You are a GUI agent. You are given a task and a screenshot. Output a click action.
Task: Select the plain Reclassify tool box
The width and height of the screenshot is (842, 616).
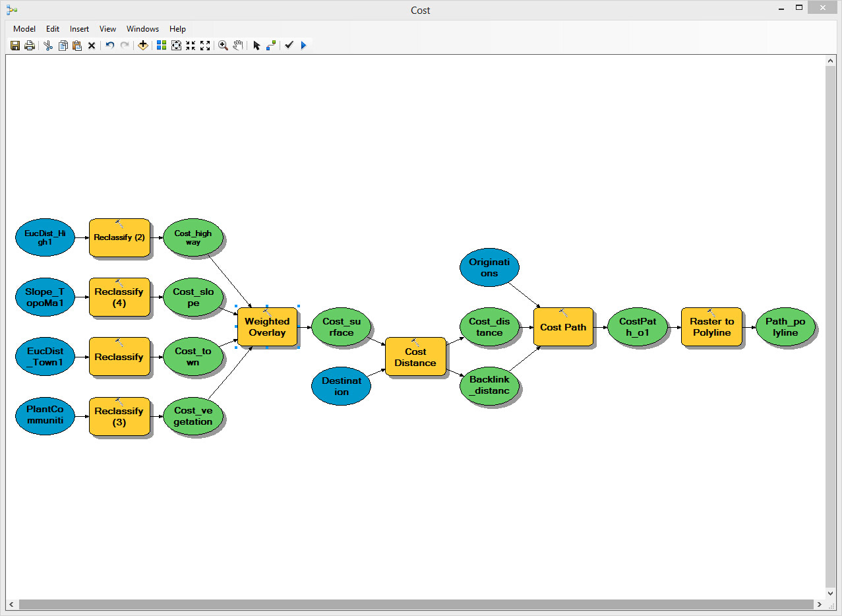tap(119, 357)
